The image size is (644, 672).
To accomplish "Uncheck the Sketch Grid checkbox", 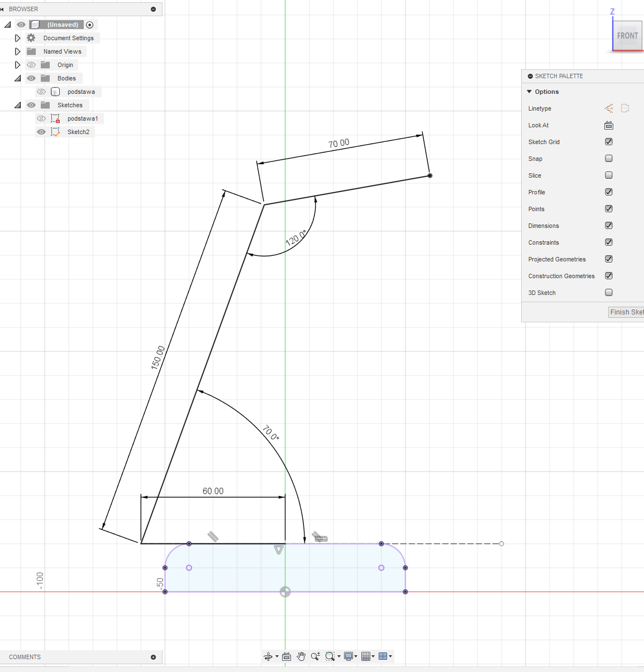I will click(609, 142).
